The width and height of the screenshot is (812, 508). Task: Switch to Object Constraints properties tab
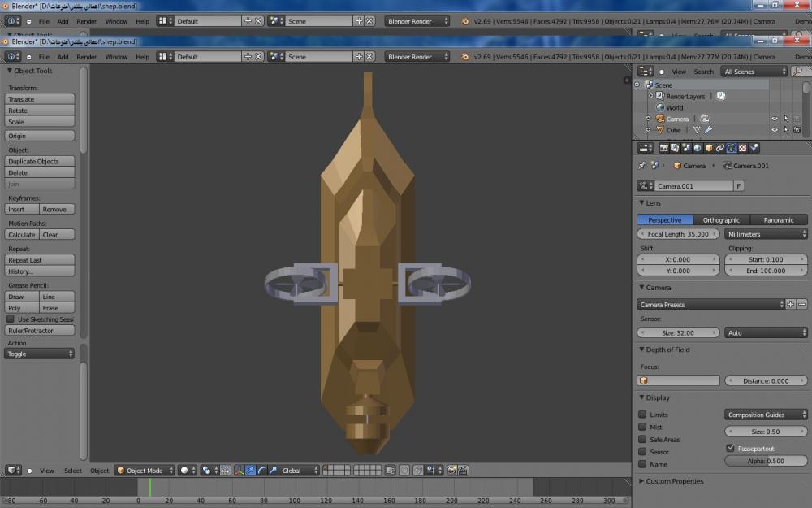[x=720, y=148]
